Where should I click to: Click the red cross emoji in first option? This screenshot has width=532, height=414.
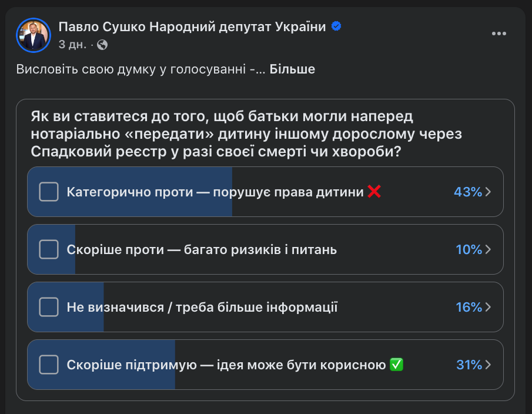point(374,191)
